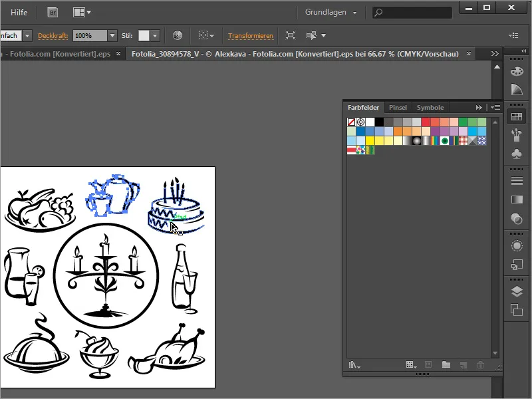Viewport: 532px width, 399px height.
Task: Open the Symbols panel club icon
Action: click(x=517, y=154)
